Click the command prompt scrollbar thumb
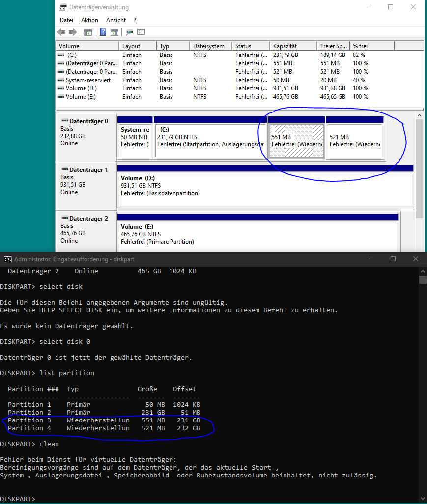This screenshot has width=427, height=504. point(423,280)
